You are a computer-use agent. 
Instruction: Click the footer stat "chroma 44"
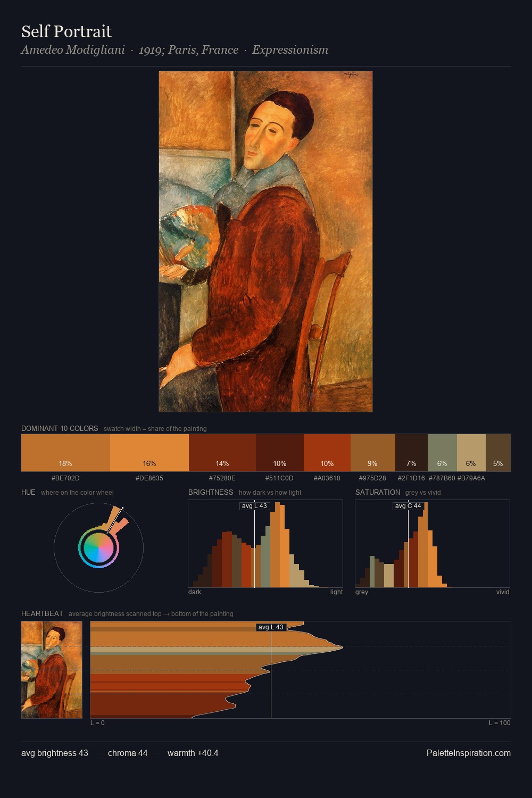pyautogui.click(x=128, y=753)
